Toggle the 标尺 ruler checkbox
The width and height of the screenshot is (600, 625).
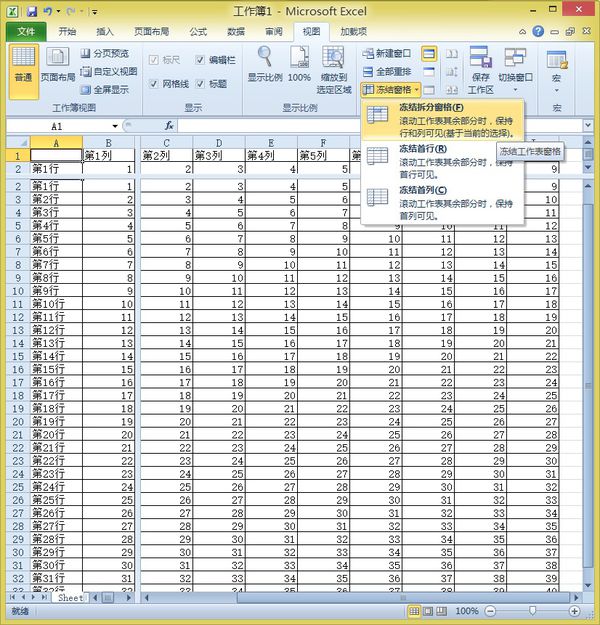click(153, 60)
